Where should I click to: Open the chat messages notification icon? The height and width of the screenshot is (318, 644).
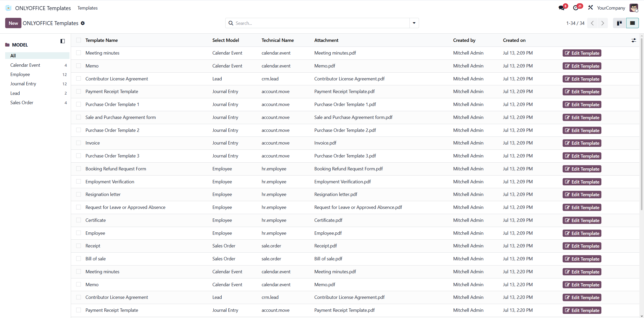pos(562,8)
